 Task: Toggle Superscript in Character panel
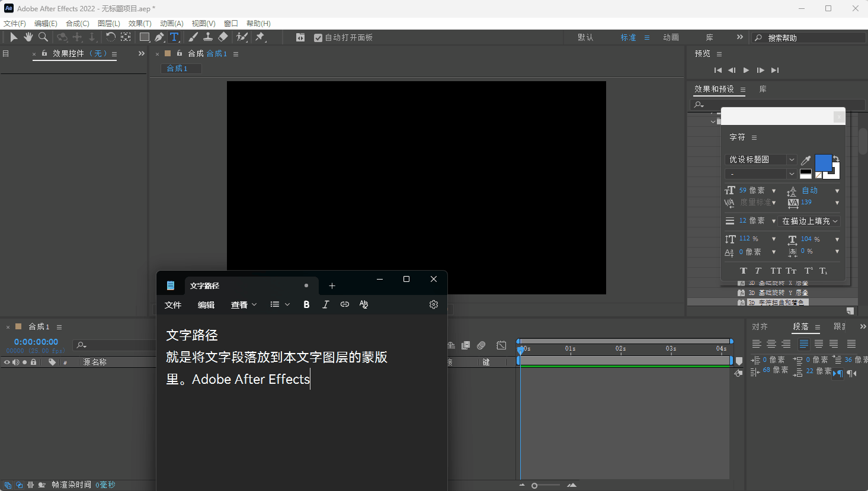808,271
